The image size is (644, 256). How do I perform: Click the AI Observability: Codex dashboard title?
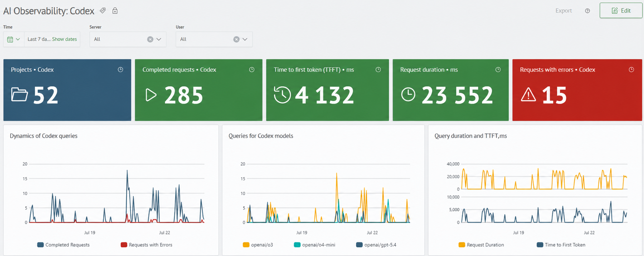[x=49, y=11]
